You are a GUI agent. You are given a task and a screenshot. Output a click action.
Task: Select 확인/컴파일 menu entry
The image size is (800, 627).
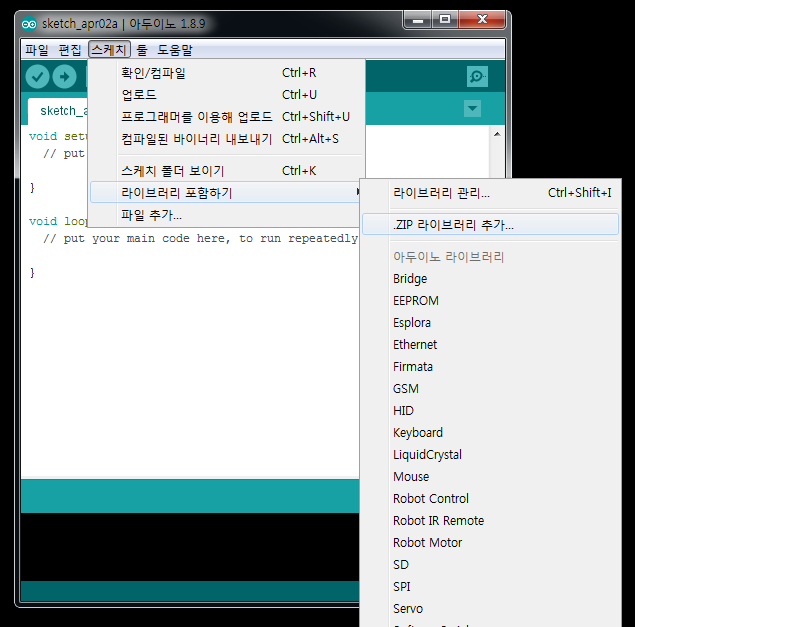coord(227,73)
